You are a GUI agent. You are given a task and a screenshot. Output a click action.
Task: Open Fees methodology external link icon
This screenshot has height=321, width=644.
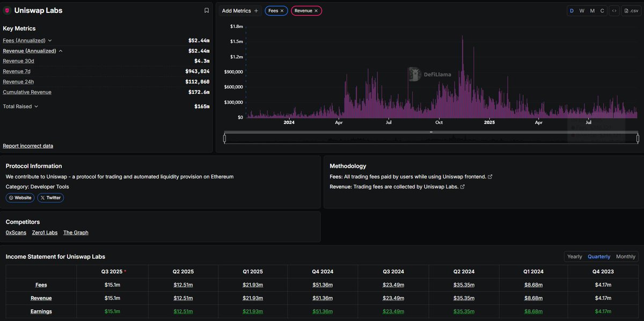(x=489, y=177)
